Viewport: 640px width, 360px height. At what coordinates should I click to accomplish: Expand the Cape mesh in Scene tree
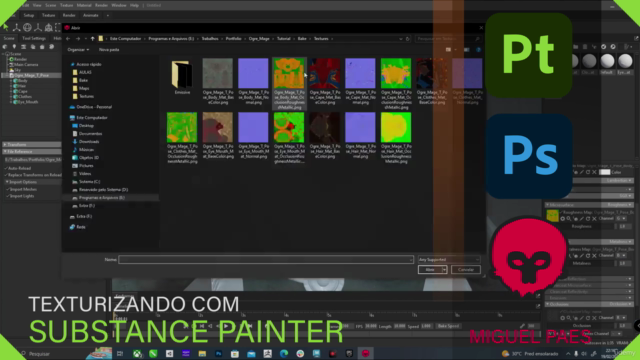pyautogui.click(x=11, y=91)
